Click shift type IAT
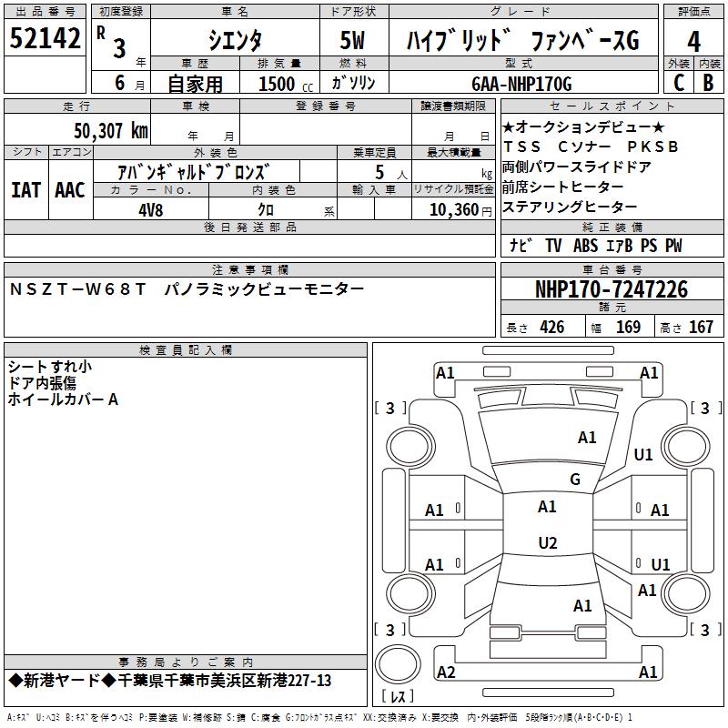The height and width of the screenshot is (728, 728). pos(26,190)
